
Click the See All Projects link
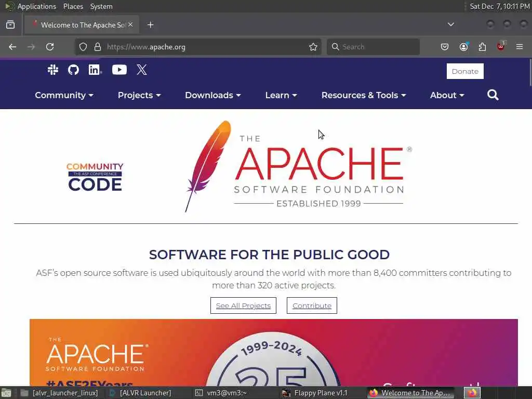[x=243, y=305]
